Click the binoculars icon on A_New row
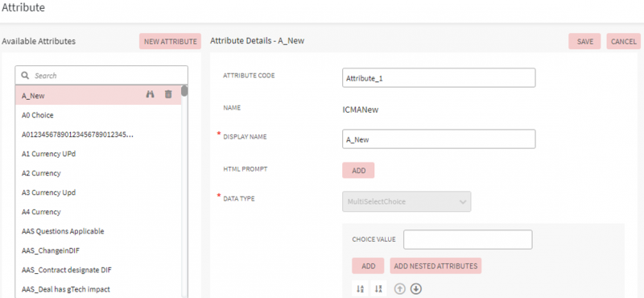 click(x=151, y=94)
